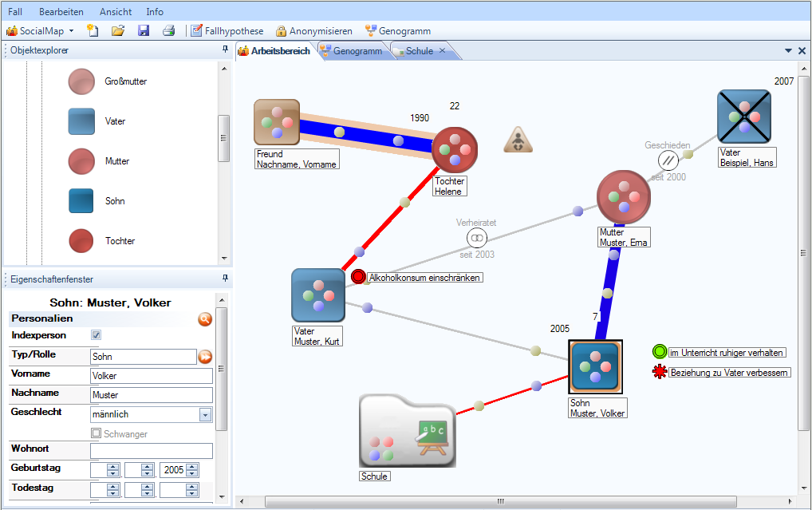Select the crossed-out Vater Beispiel, Hans node
The width and height of the screenshot is (812, 510).
point(744,117)
